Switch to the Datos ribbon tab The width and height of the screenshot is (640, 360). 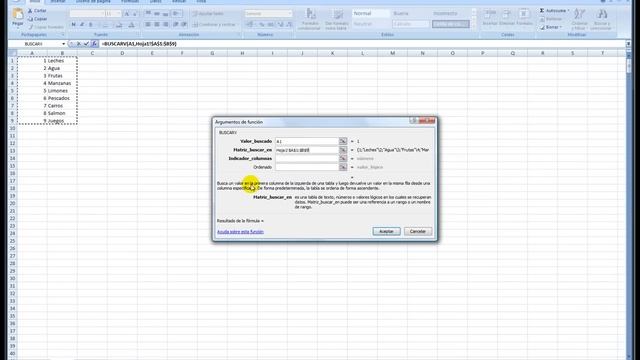point(156,2)
